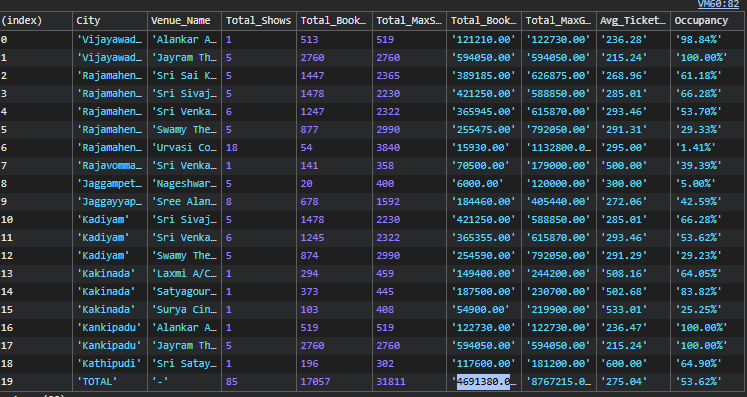Sort by the Occupancy column header
The height and width of the screenshot is (397, 747).
click(708, 21)
